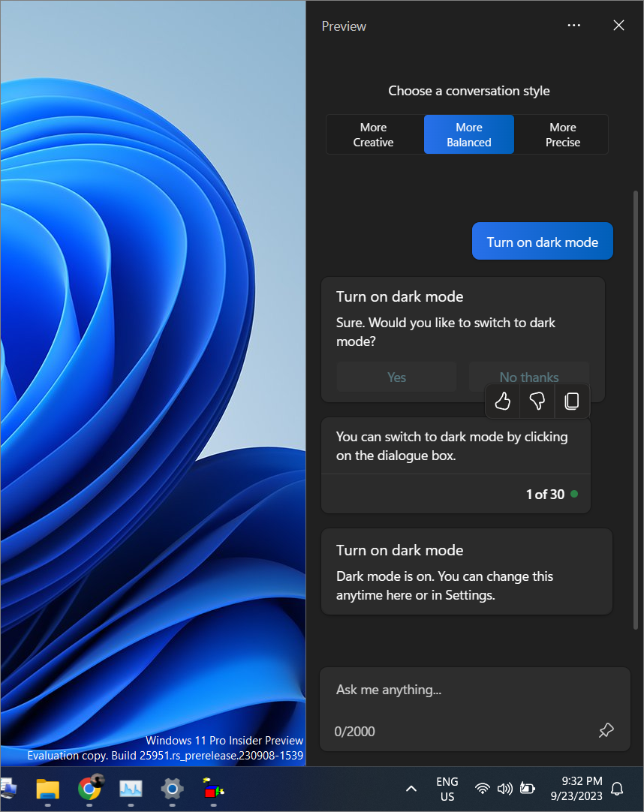Open Settings from the taskbar
Image resolution: width=644 pixels, height=812 pixels.
pyautogui.click(x=172, y=790)
